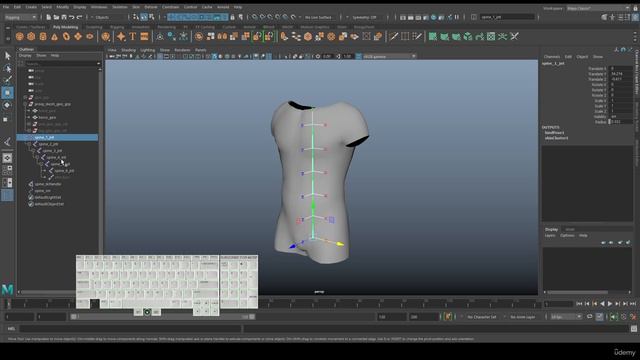Image resolution: width=640 pixels, height=360 pixels.
Task: Create a polygon cylinder from the shelf
Action: 43,37
